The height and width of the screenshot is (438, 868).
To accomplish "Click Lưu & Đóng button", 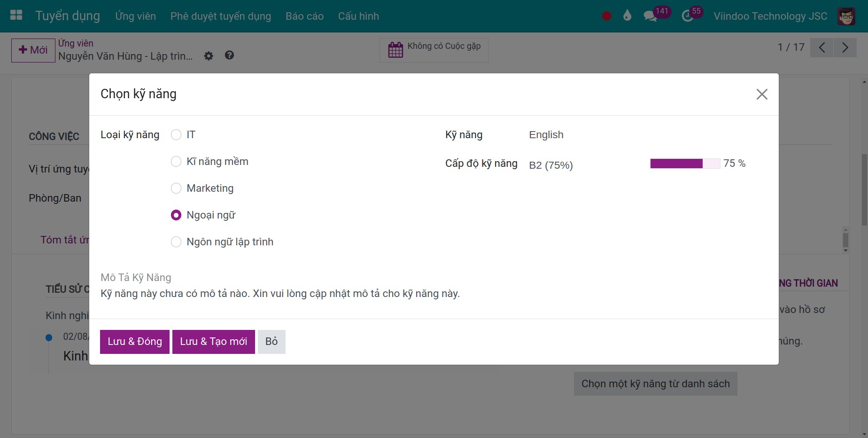I will (x=135, y=342).
